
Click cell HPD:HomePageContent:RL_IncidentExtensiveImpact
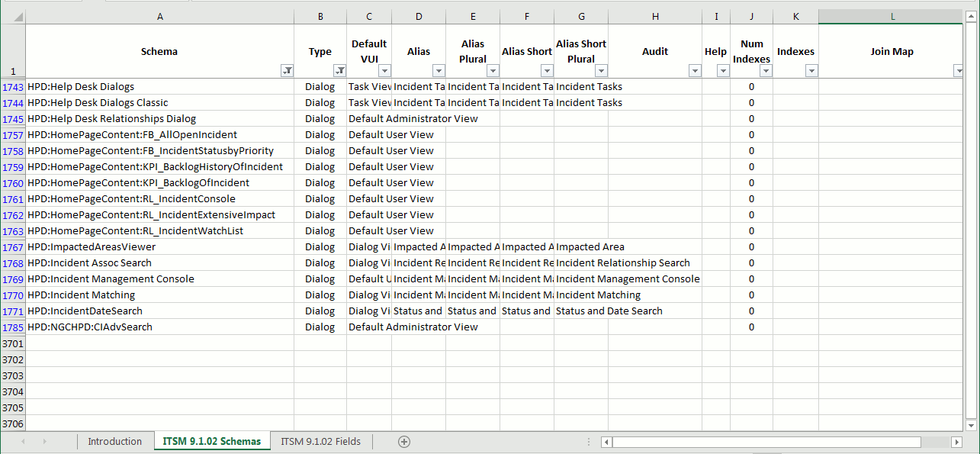159,215
